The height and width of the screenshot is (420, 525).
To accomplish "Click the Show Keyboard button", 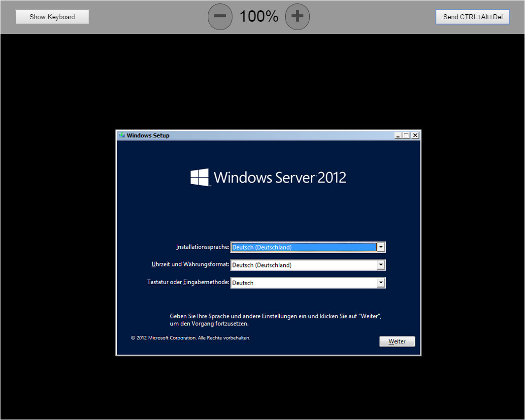I will [52, 17].
